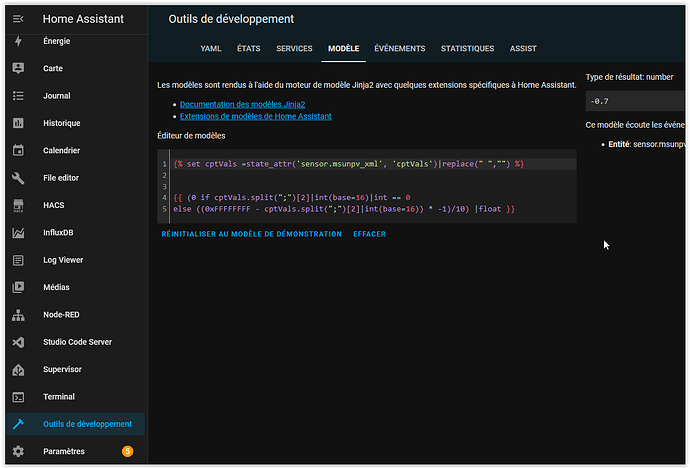Select the MODÈLE tab
Viewport: 690px width, 468px height.
pyautogui.click(x=344, y=48)
